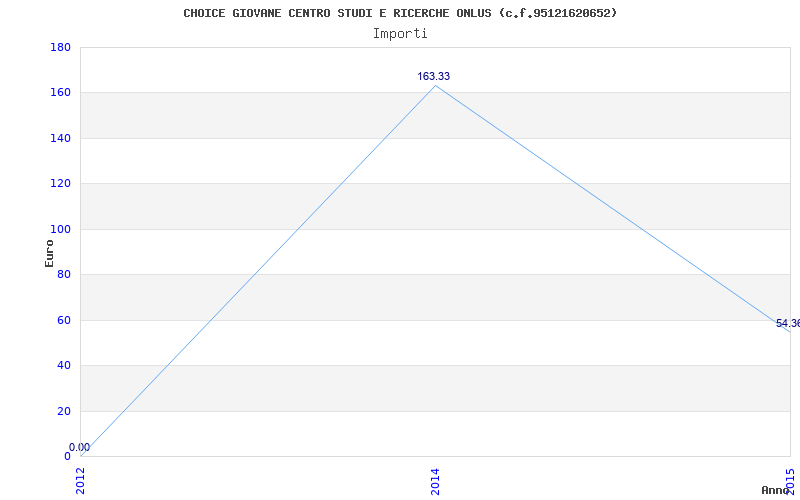Click the 40 y-axis tick label
Viewport: 800px width, 500px height.
point(64,365)
